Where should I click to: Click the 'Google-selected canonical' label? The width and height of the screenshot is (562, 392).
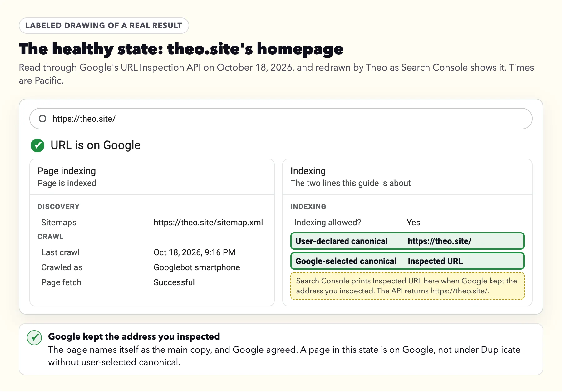[x=346, y=261]
